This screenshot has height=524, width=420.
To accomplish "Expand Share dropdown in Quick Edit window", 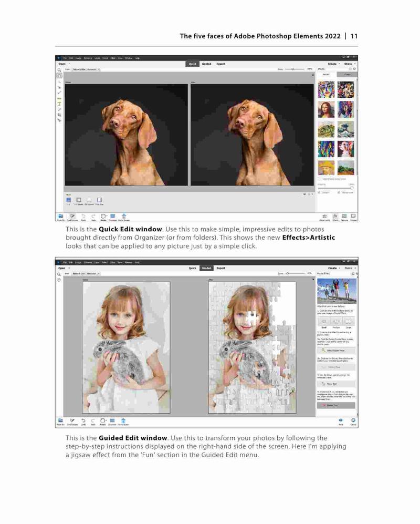I will [x=350, y=64].
